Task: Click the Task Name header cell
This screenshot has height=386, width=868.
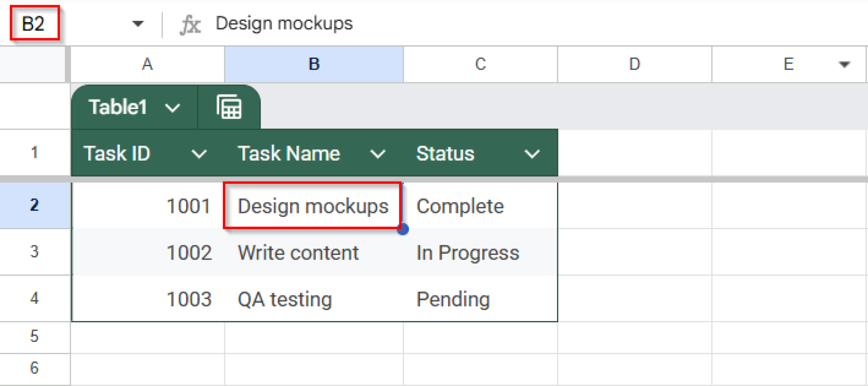Action: (314, 153)
